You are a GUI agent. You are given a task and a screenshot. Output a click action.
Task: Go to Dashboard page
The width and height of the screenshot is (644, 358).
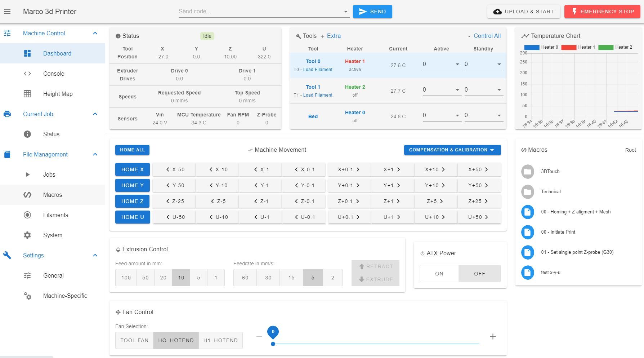(53, 53)
